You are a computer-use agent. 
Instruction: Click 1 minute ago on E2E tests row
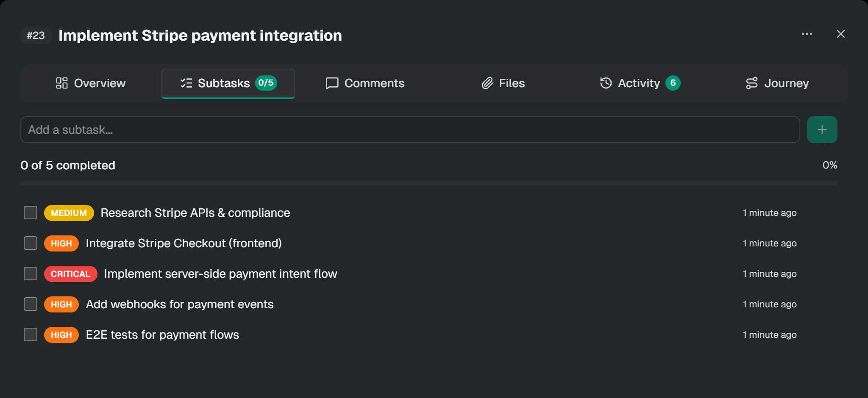(770, 334)
